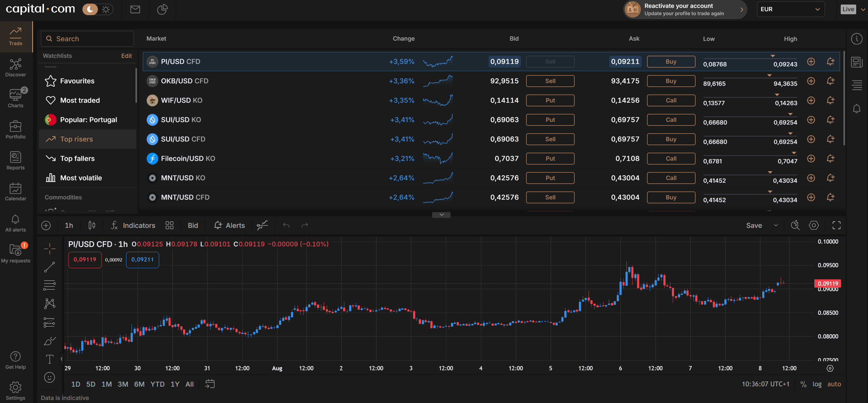Undo the last chart action
This screenshot has width=868, height=403.
pos(286,225)
